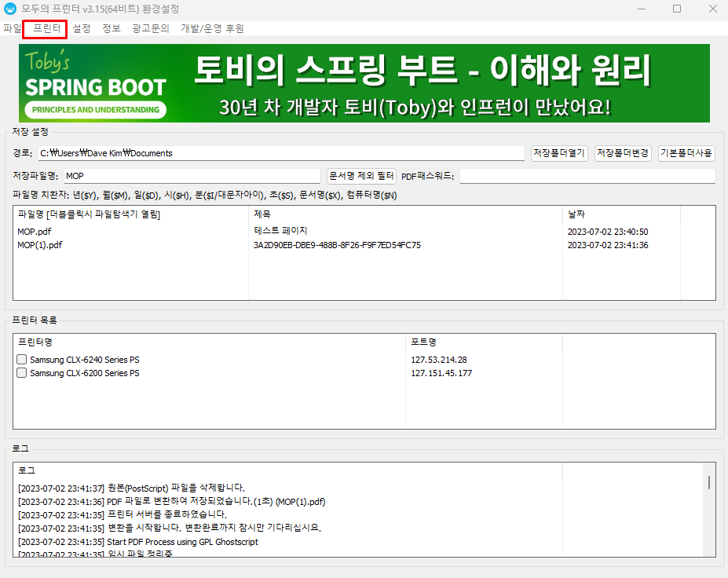Focus the PDF패스워드 input field
The height and width of the screenshot is (578, 728).
(587, 176)
